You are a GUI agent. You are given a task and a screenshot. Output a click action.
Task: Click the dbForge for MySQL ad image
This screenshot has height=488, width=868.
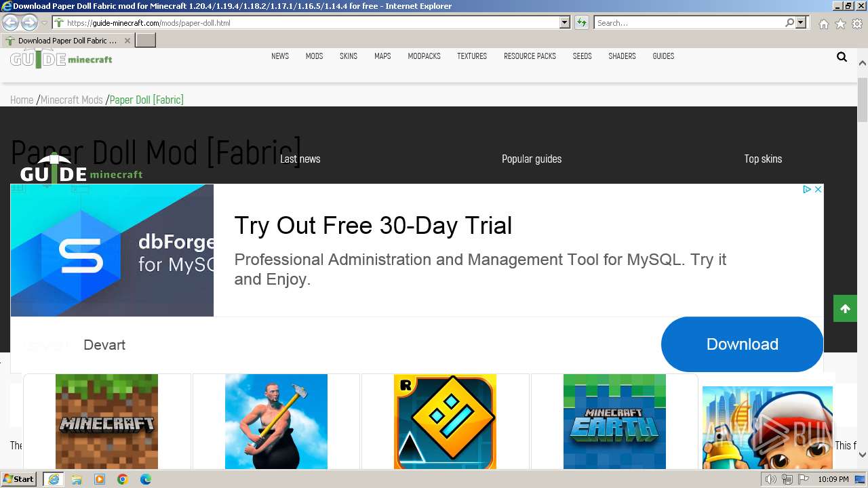click(x=112, y=250)
